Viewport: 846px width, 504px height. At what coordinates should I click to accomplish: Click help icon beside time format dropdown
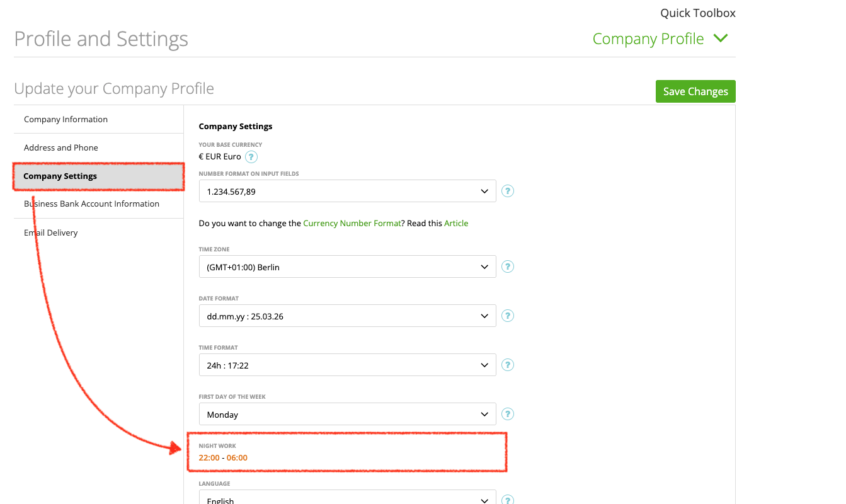(x=508, y=365)
